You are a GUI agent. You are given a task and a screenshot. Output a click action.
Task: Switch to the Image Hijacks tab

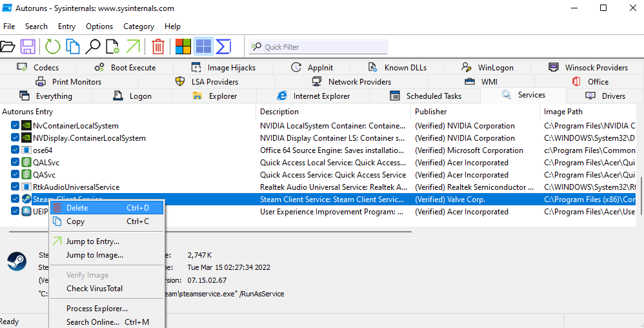223,68
